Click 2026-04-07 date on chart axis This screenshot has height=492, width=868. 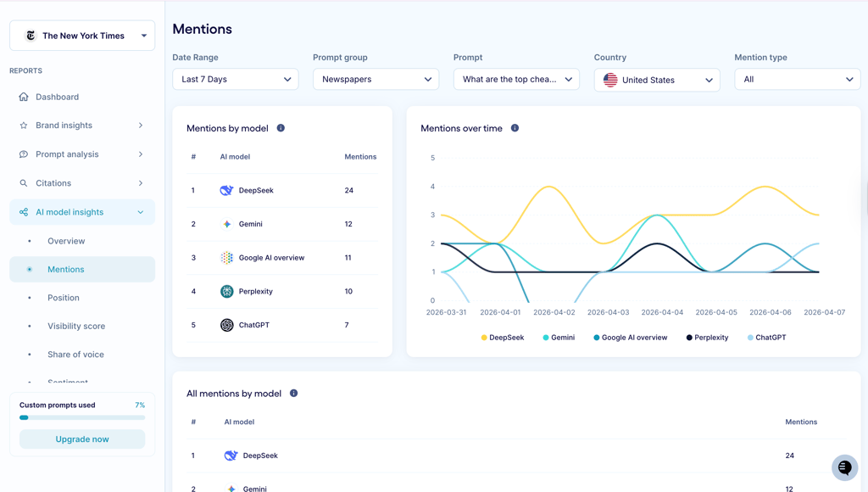(824, 312)
